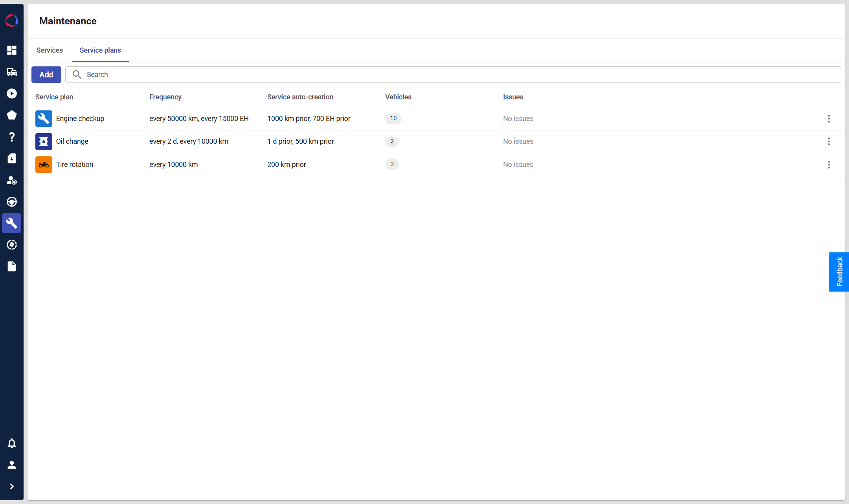Screen dimensions: 849x504
Task: Click the Add button
Action: [46, 75]
